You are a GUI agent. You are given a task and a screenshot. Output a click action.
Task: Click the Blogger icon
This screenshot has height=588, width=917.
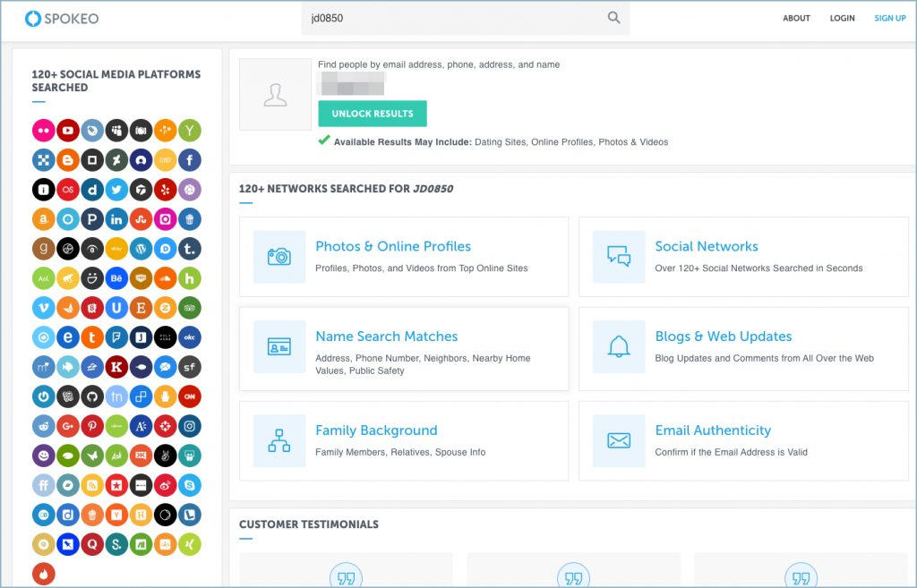pos(68,159)
